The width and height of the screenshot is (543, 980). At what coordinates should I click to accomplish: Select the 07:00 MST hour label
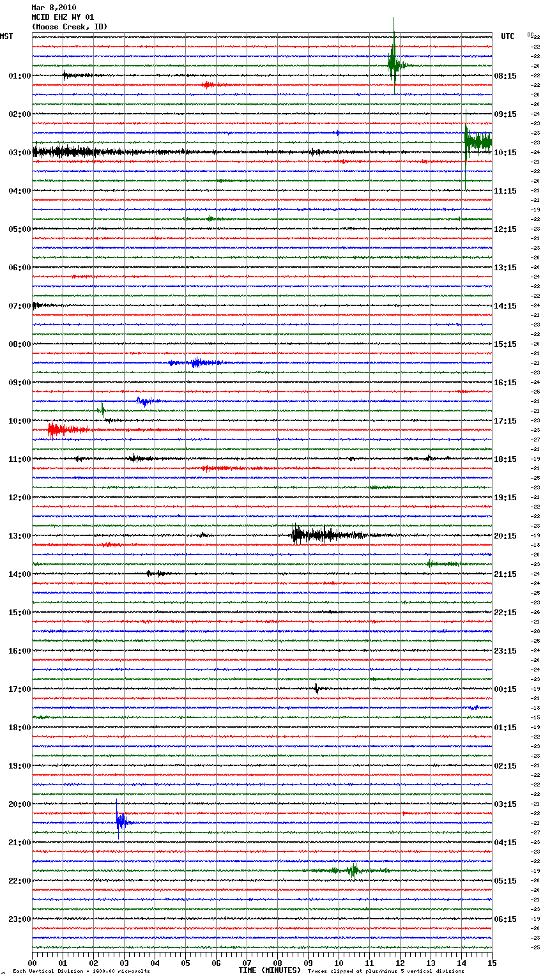click(20, 306)
